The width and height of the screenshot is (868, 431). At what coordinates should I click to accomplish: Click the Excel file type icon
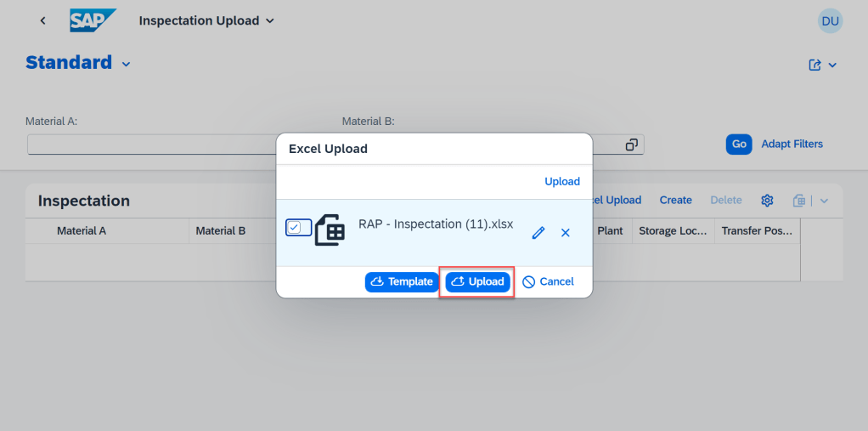tap(330, 230)
